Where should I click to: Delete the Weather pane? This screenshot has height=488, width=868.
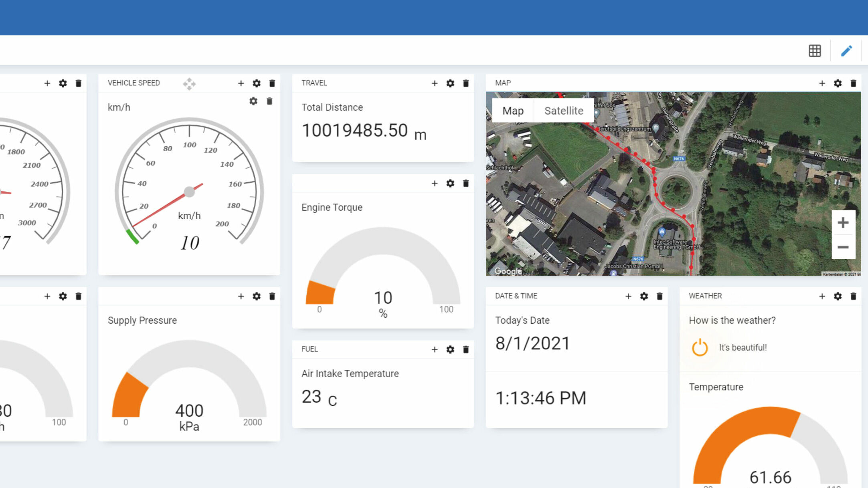[853, 296]
